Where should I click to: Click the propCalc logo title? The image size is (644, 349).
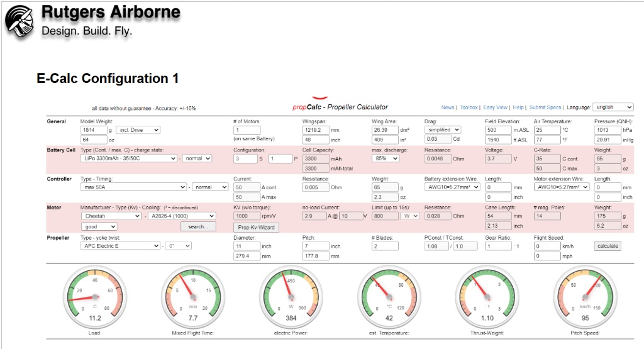(x=340, y=106)
